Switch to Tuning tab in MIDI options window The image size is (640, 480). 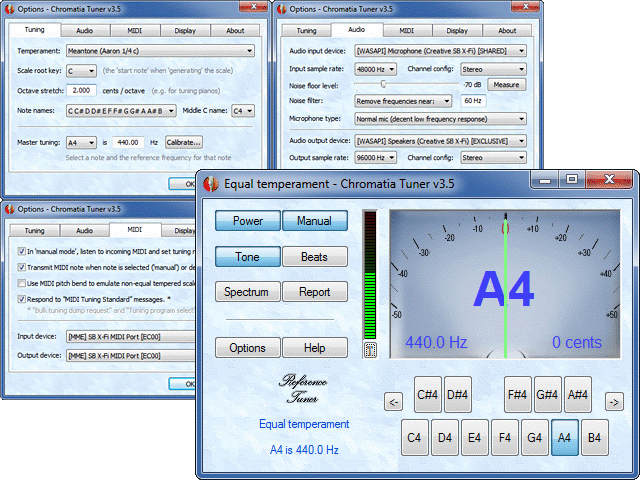tap(35, 231)
